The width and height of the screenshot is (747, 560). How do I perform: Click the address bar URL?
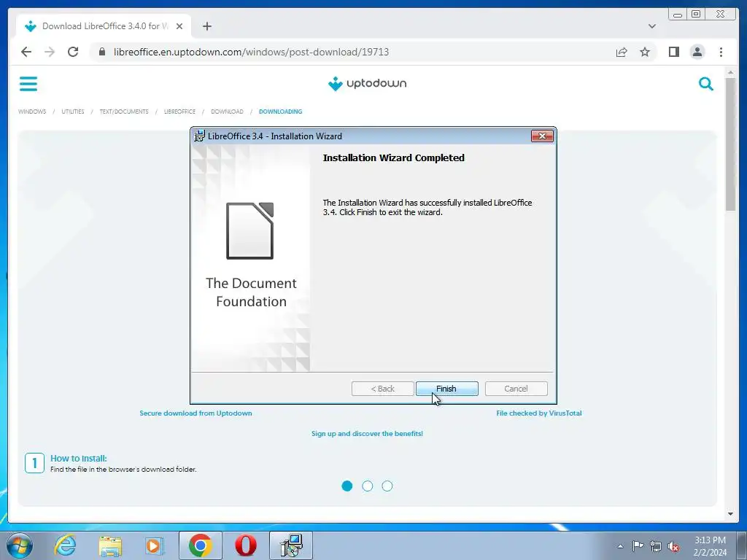pyautogui.click(x=251, y=52)
